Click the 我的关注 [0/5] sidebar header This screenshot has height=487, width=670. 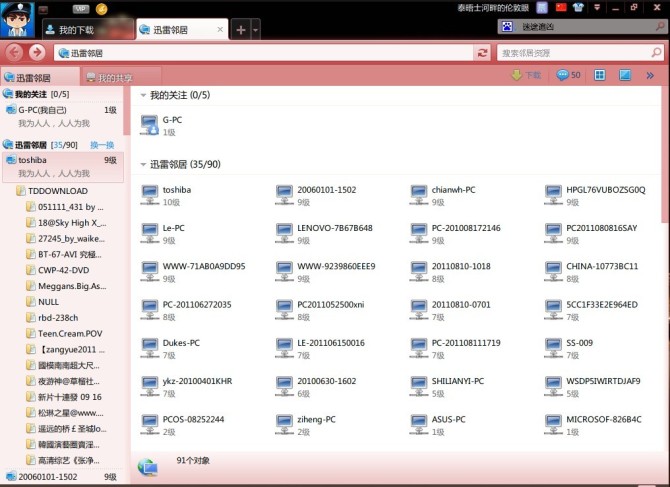pos(36,94)
